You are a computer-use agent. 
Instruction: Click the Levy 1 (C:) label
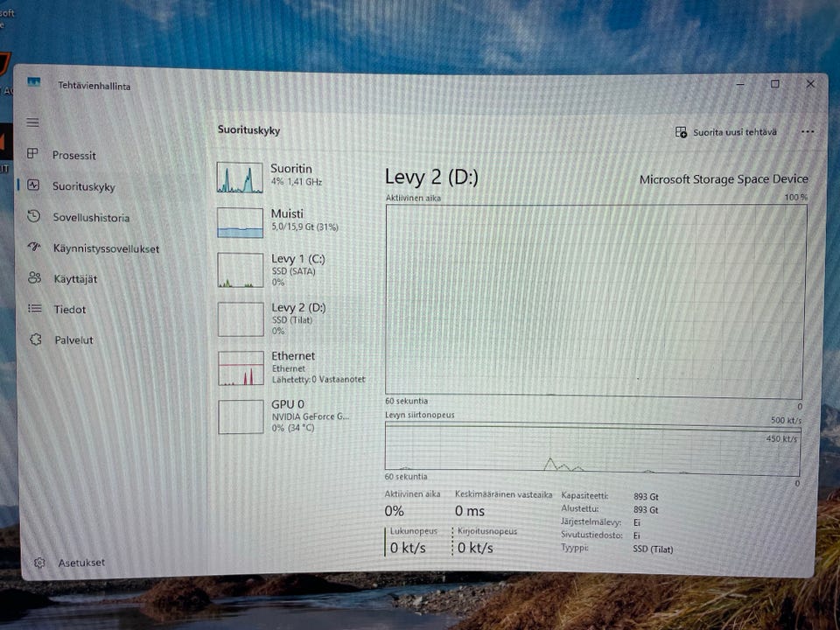297,259
